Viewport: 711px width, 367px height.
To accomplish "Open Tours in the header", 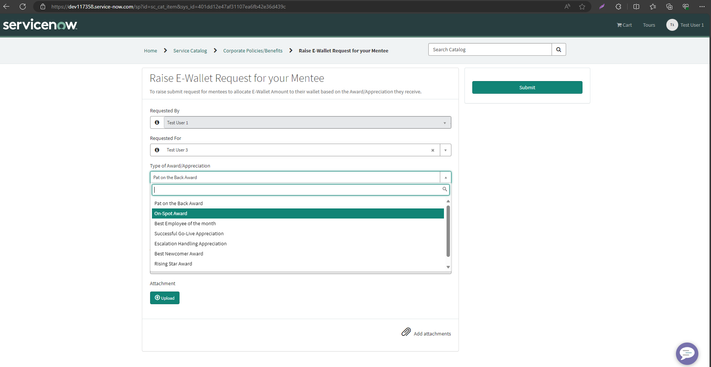I will 649,25.
